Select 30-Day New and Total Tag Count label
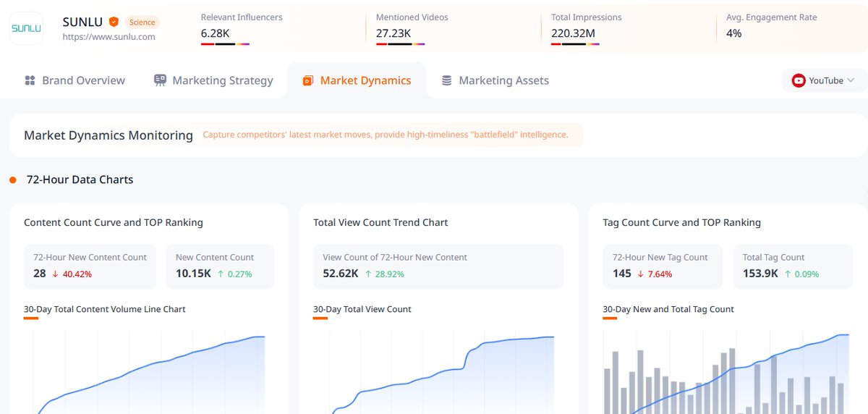868x414 pixels. (x=668, y=309)
